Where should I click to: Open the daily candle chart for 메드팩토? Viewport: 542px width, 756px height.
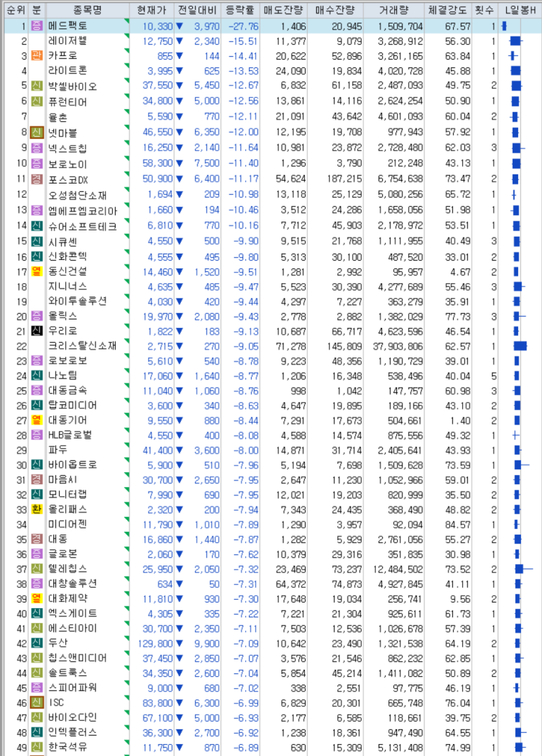point(504,26)
